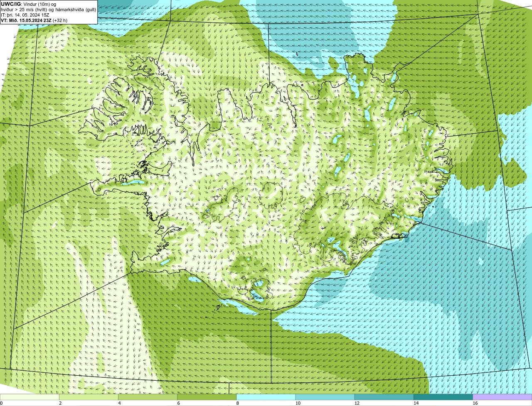This screenshot has height=406, width=532.
Task: Click the lavender legend swatch above 16 m/s
Action: point(502,397)
